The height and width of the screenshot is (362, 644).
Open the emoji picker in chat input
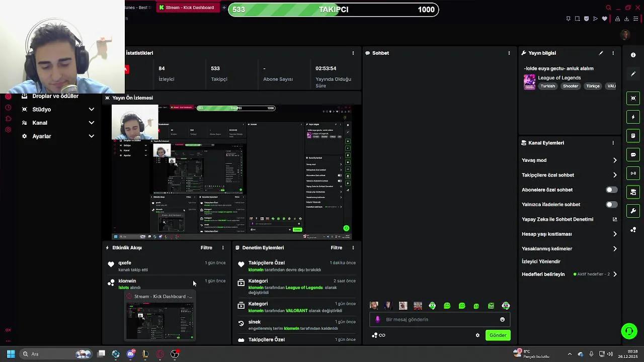point(502,319)
